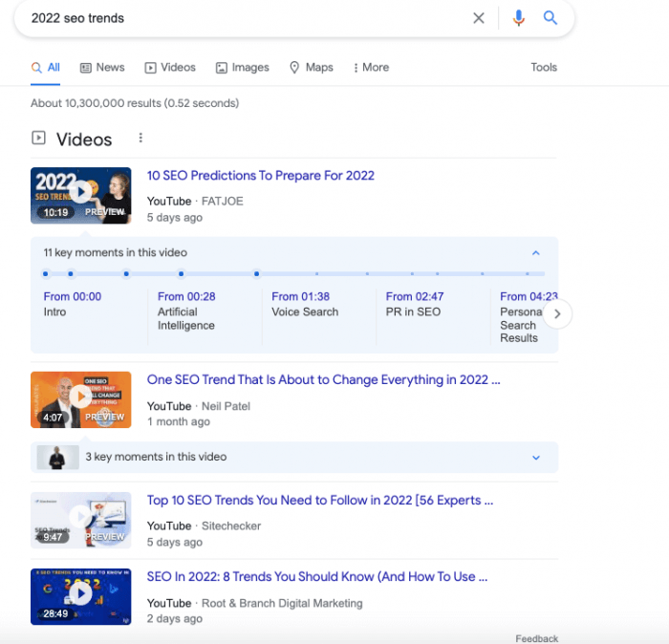Click the Feedback link
This screenshot has width=669, height=644.
[537, 638]
